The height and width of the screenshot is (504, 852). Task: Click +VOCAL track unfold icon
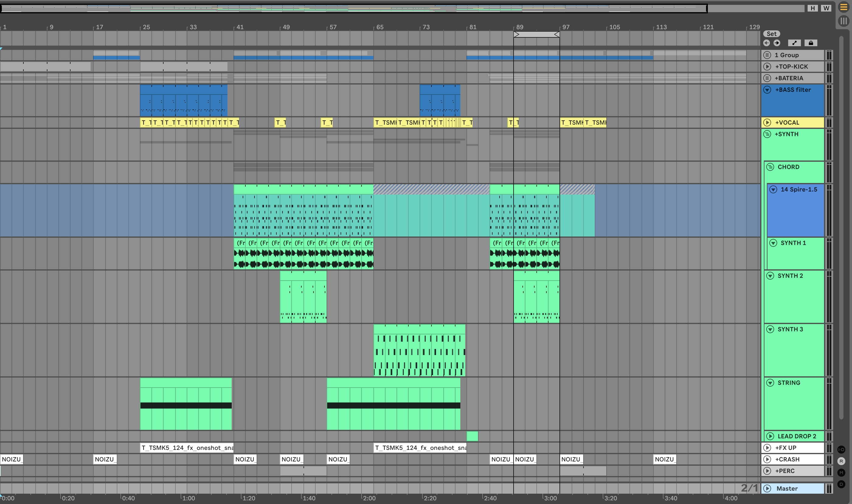767,123
